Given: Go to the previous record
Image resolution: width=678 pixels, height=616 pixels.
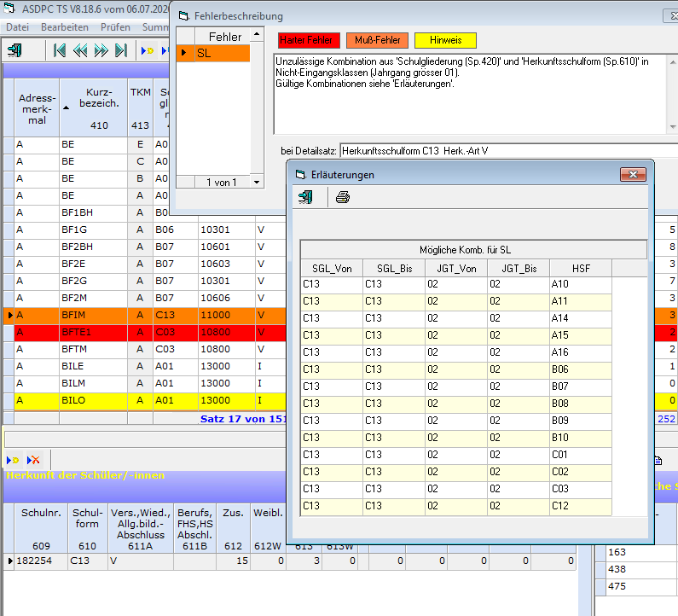Looking at the screenshot, I should (80, 50).
